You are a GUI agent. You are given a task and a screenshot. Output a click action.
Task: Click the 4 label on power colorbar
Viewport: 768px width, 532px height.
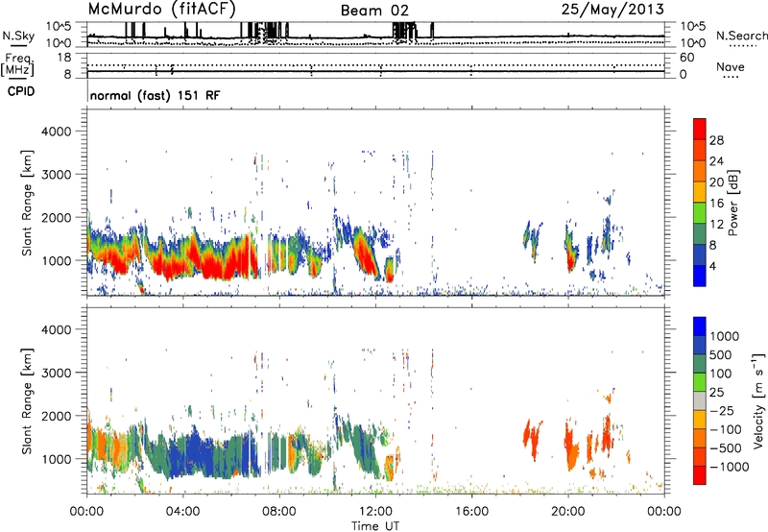pyautogui.click(x=713, y=266)
